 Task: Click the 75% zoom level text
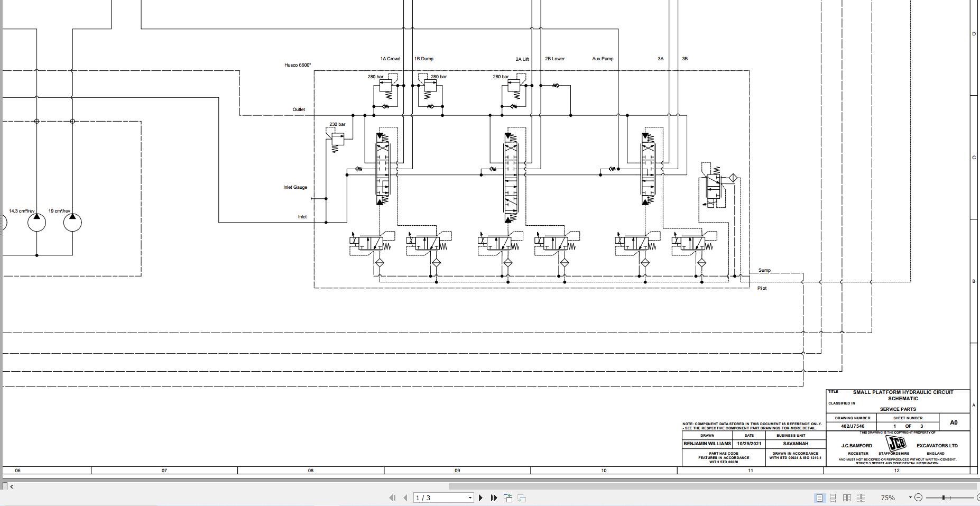coord(887,498)
